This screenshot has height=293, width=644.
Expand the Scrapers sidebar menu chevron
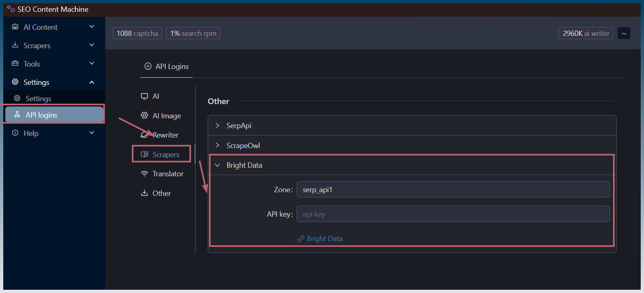(92, 45)
